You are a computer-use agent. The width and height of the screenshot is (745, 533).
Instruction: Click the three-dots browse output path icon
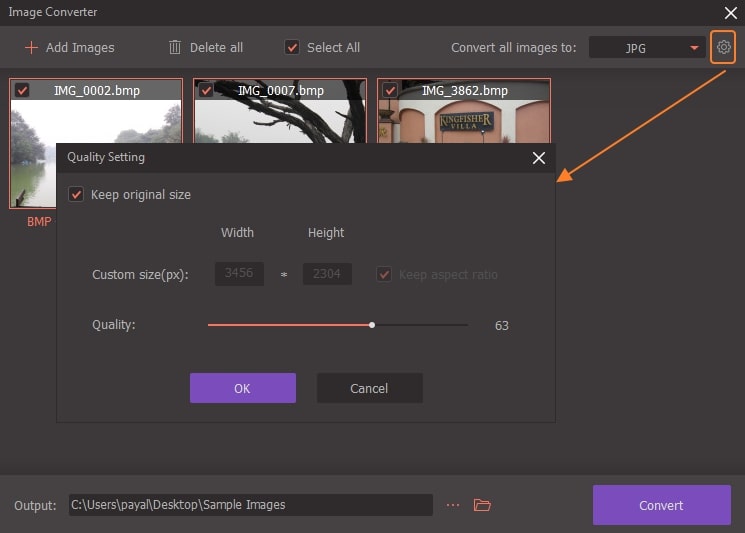[x=453, y=505]
